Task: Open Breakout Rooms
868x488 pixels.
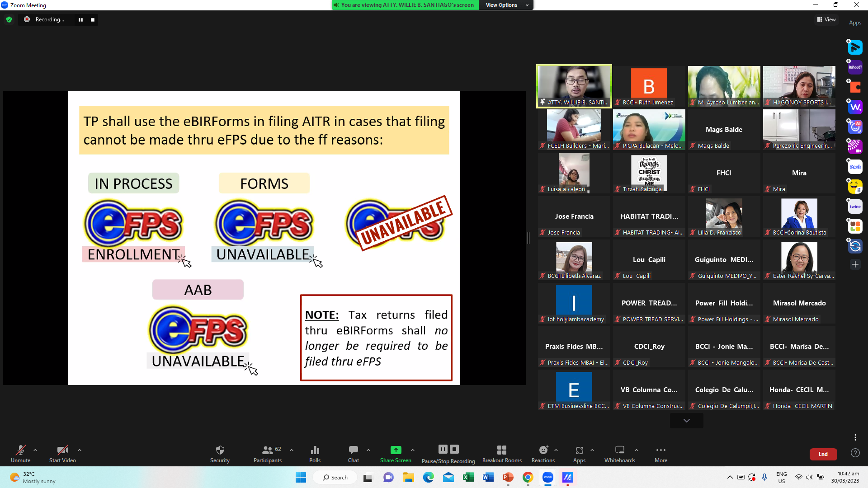Action: (502, 454)
